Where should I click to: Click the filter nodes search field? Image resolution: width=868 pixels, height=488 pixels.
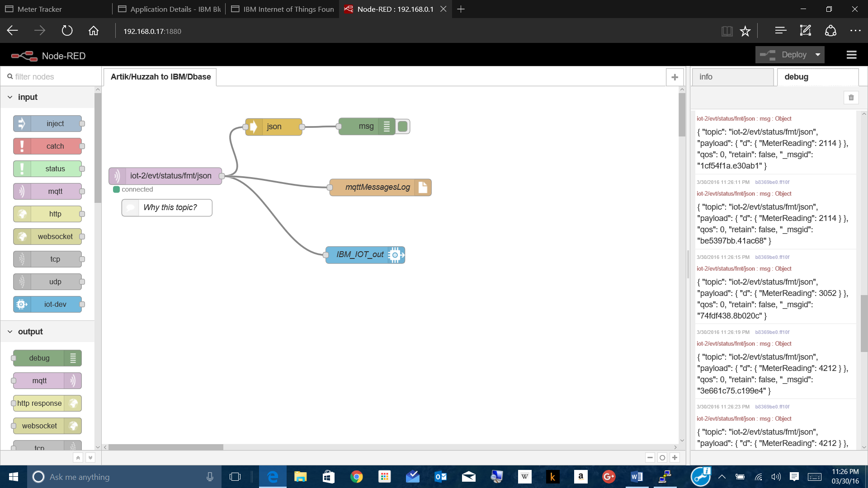pyautogui.click(x=51, y=77)
